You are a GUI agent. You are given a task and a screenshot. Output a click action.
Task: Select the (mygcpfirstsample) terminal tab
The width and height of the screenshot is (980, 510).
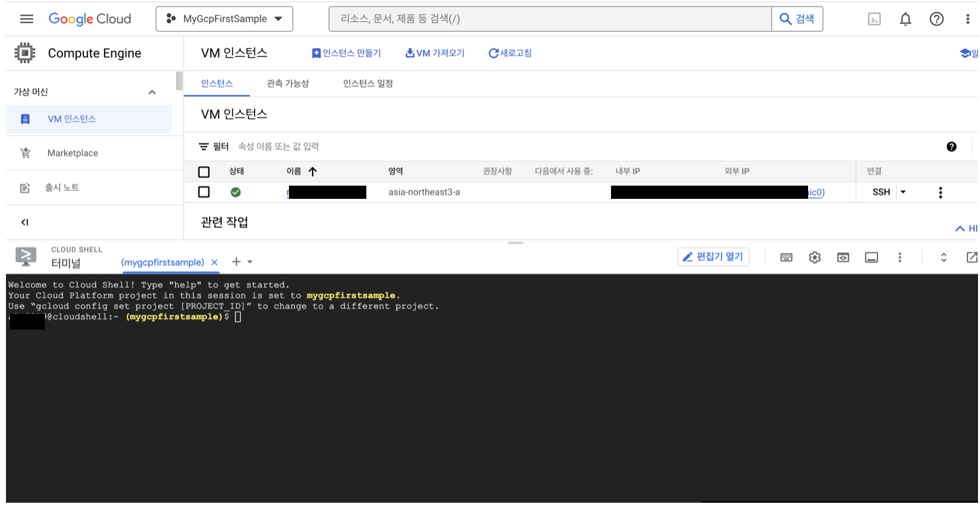point(163,262)
